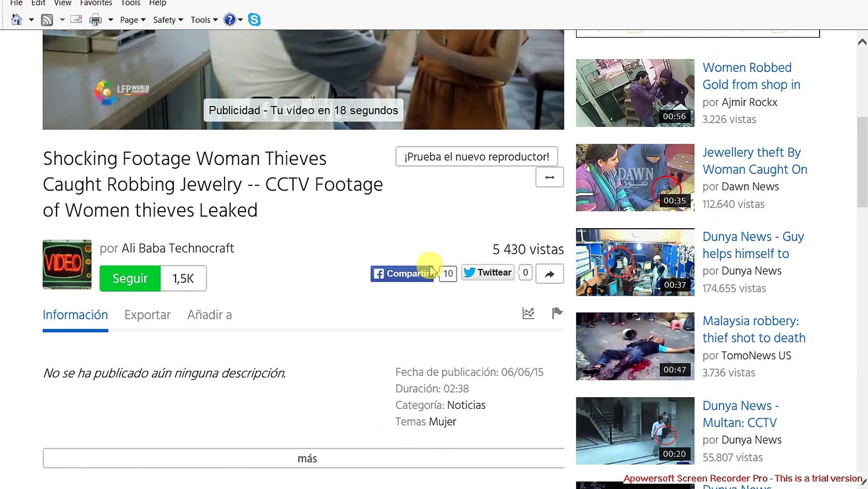Open the Dunya News Multan CCTV thumbnail
868x489 pixels.
coord(634,431)
